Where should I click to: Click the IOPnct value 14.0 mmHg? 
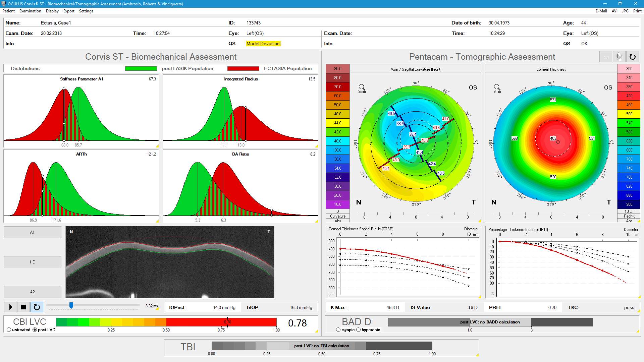(x=224, y=307)
